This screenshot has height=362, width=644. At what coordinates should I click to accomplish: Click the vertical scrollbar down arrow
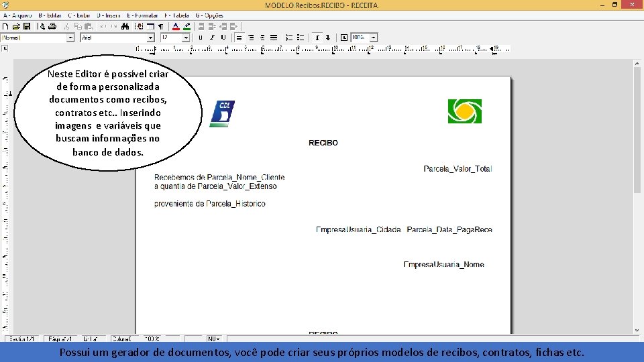point(637,330)
